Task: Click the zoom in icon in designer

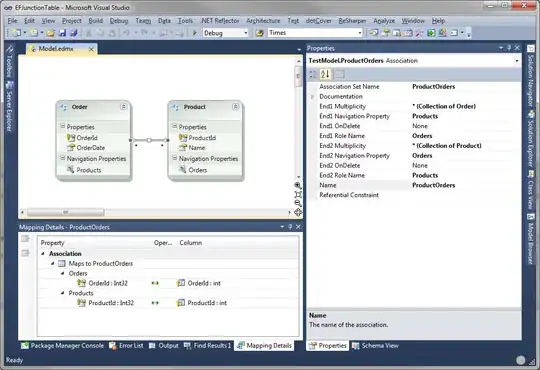Action: tap(298, 186)
